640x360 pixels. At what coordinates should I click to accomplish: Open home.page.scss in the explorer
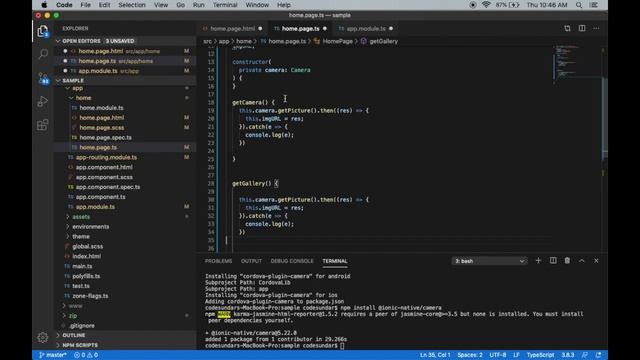pos(102,128)
